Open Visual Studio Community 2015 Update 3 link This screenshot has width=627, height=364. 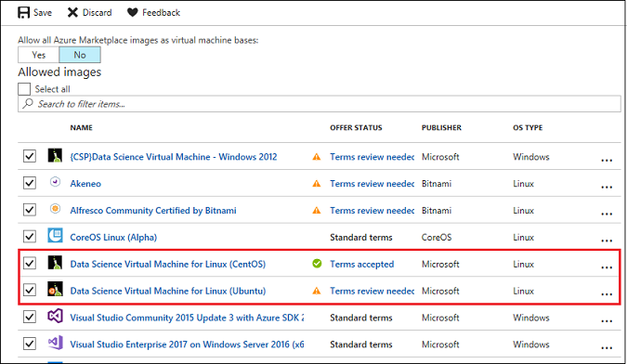[187, 318]
